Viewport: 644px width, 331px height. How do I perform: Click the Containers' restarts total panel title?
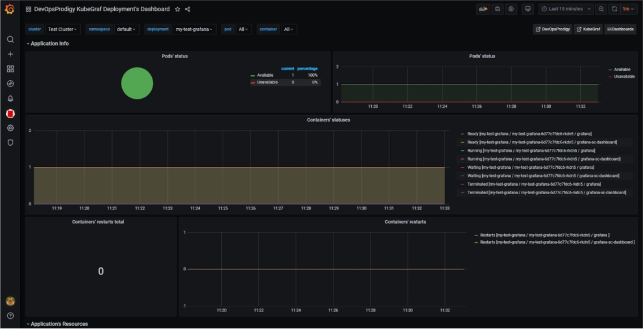click(x=98, y=222)
